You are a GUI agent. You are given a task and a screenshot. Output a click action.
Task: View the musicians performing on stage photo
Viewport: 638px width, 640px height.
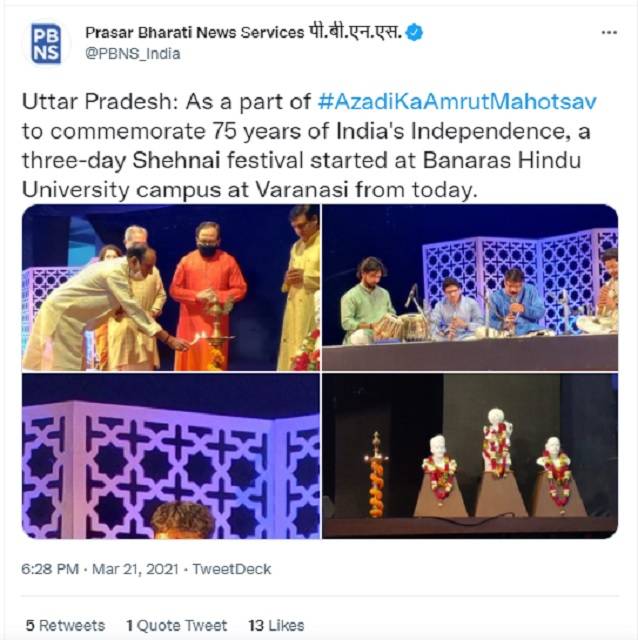point(470,287)
